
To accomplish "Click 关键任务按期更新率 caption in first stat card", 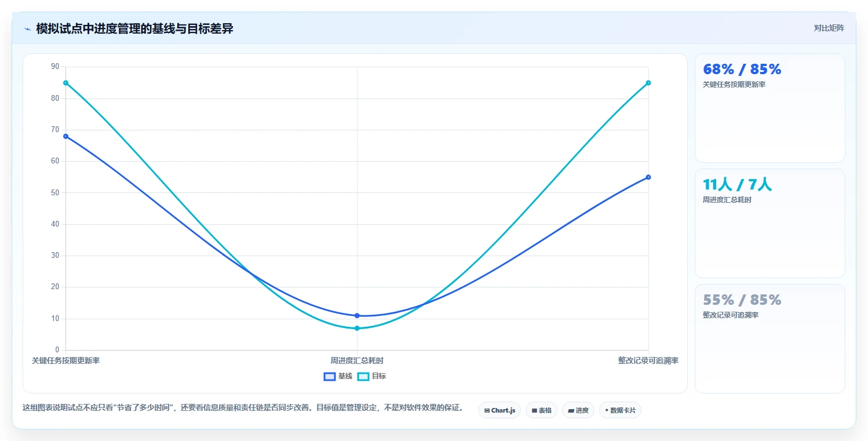I will (734, 85).
